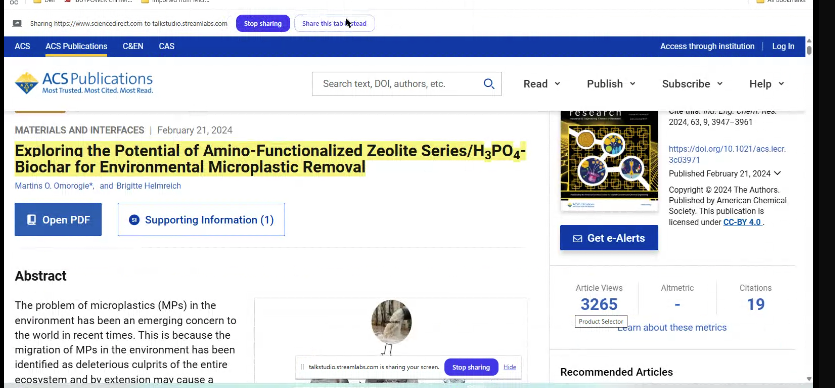
Task: Click the Supporting Information circle icon
Action: [134, 220]
